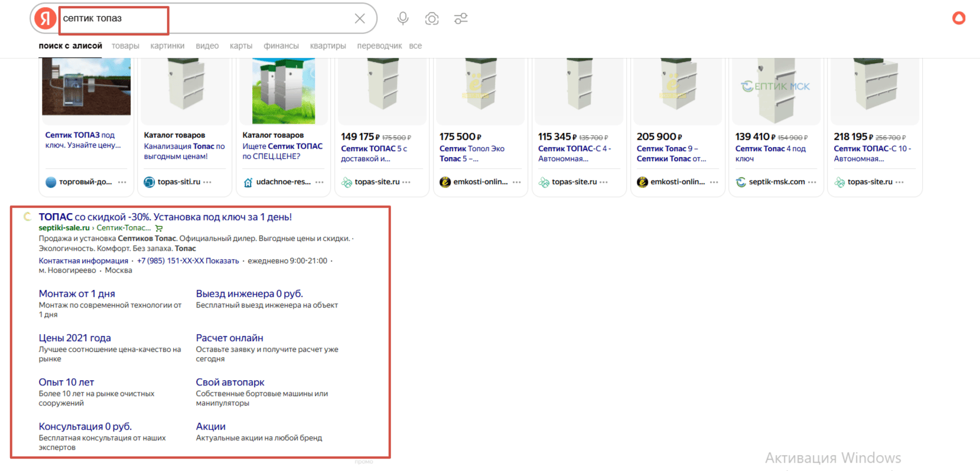Open 'Септик ТОПАС 5 с доставкой и...' listing
The width and height of the screenshot is (980, 471).
click(x=375, y=153)
